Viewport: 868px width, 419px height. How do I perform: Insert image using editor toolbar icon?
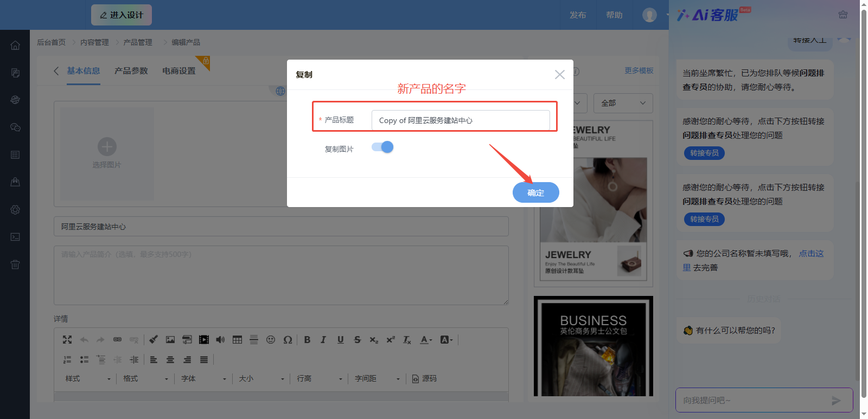click(170, 340)
